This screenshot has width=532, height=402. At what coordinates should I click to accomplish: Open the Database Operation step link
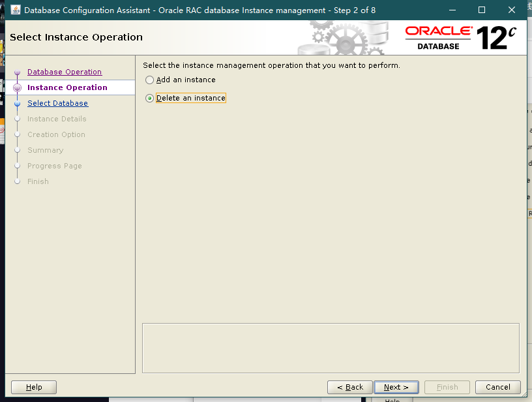[65, 72]
